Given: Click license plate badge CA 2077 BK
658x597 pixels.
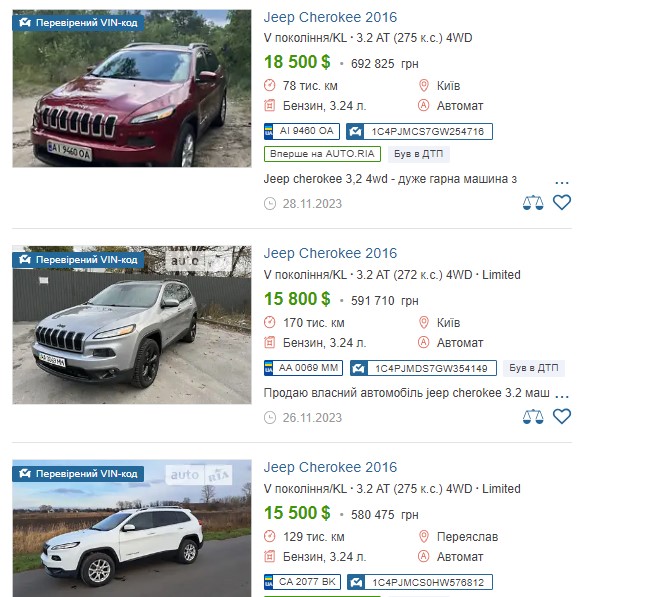Looking at the screenshot, I should pyautogui.click(x=302, y=582).
